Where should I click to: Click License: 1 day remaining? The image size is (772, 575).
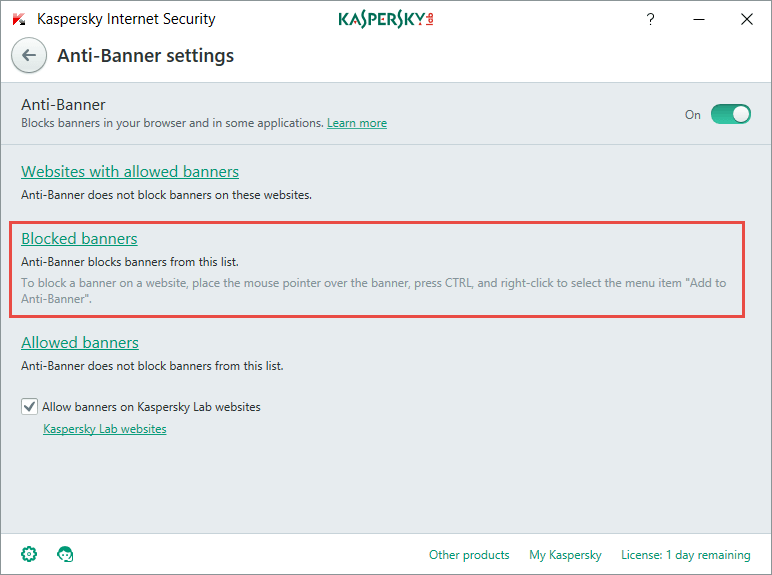(686, 555)
